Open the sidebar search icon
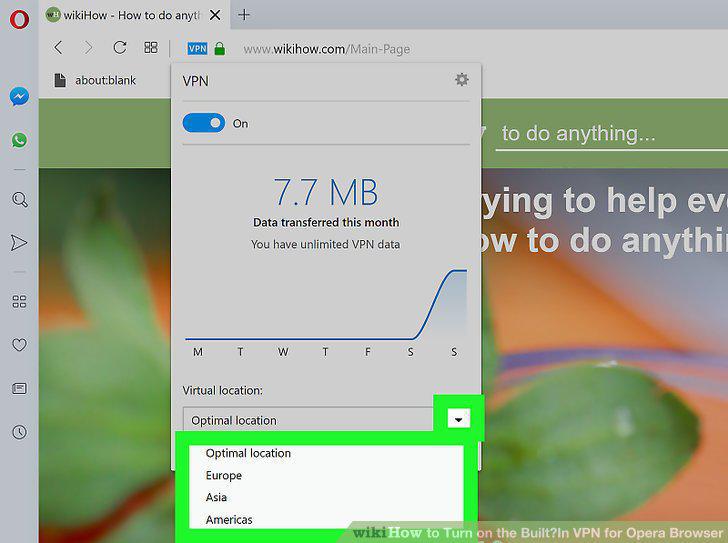The image size is (728, 543). point(20,200)
